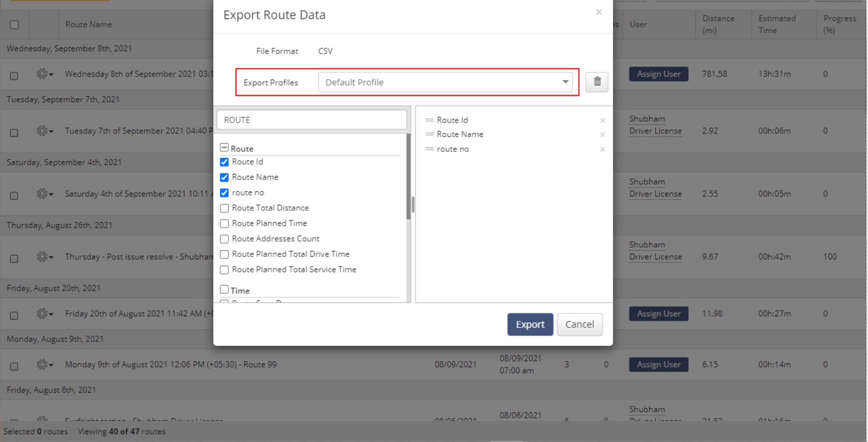Click the ROUTE field search box
The width and height of the screenshot is (868, 442).
[312, 120]
